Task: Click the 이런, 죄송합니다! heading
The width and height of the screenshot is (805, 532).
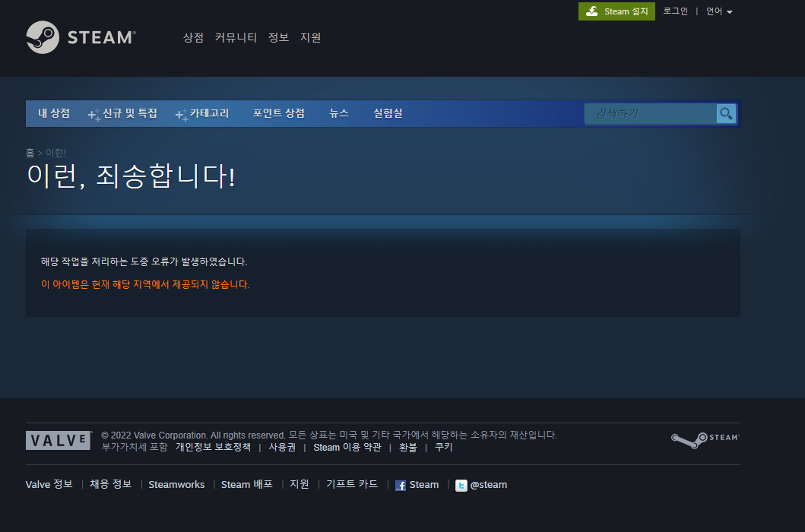Action: [131, 176]
